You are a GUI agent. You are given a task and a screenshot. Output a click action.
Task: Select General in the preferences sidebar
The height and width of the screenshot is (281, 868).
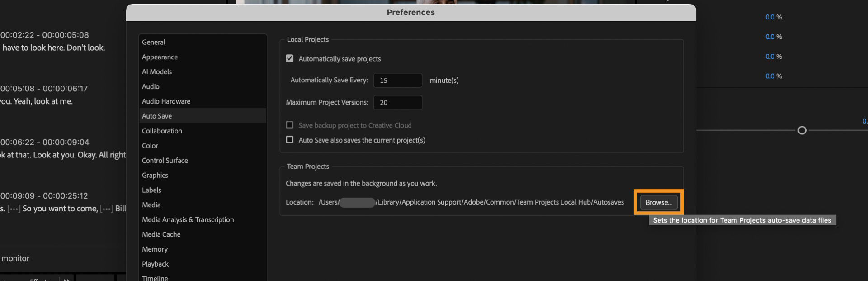pyautogui.click(x=154, y=42)
